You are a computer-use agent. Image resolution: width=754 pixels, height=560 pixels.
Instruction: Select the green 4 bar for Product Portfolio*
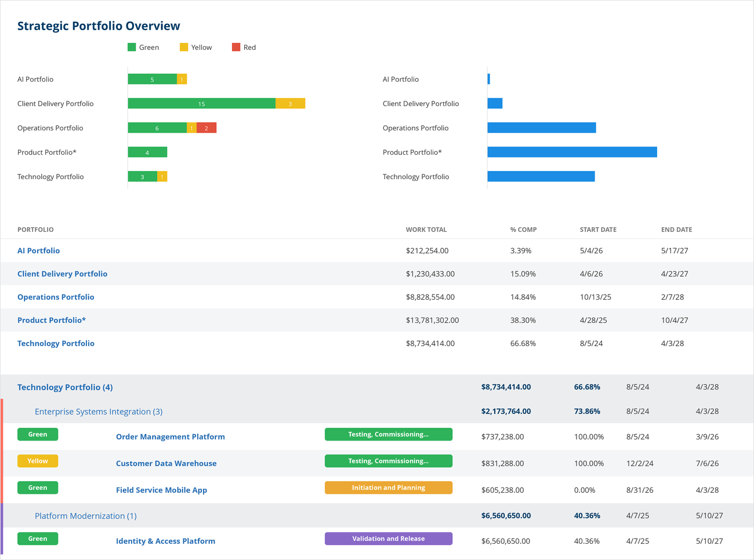tap(147, 152)
